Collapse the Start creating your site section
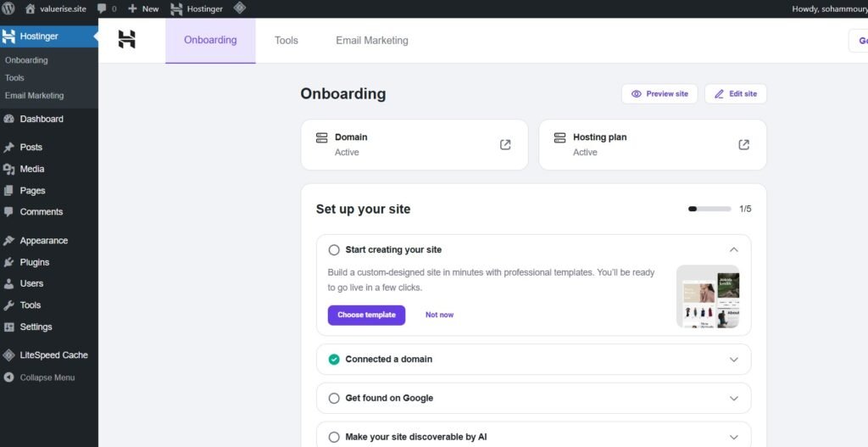 pos(734,250)
